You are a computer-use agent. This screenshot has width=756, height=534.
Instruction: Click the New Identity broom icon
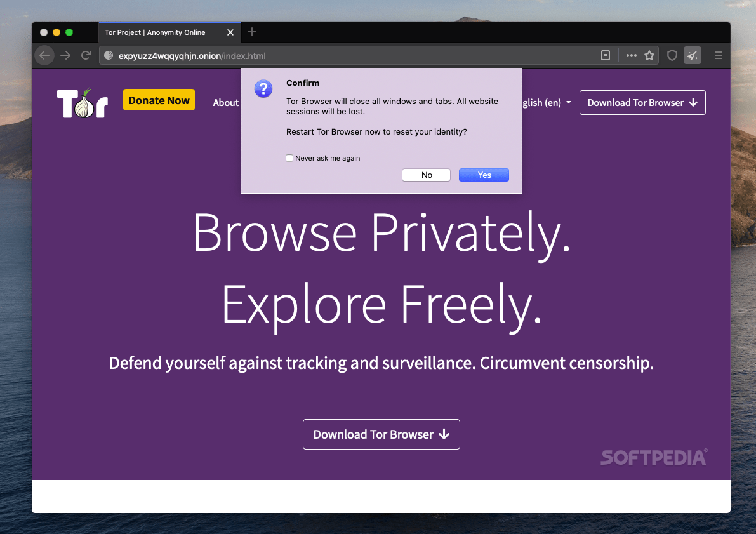[x=693, y=55]
